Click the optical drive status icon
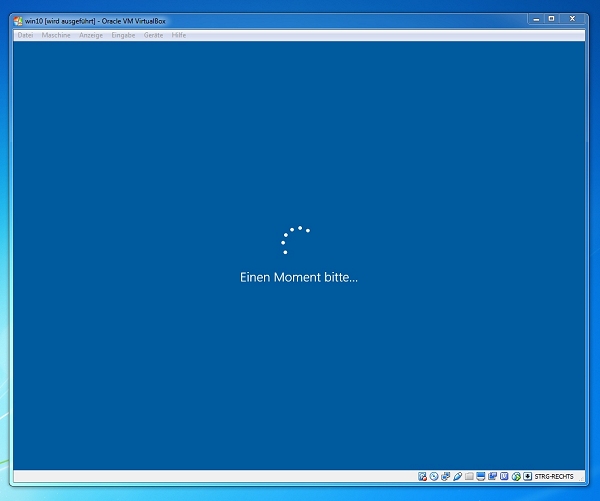The height and width of the screenshot is (501, 600). [434, 477]
